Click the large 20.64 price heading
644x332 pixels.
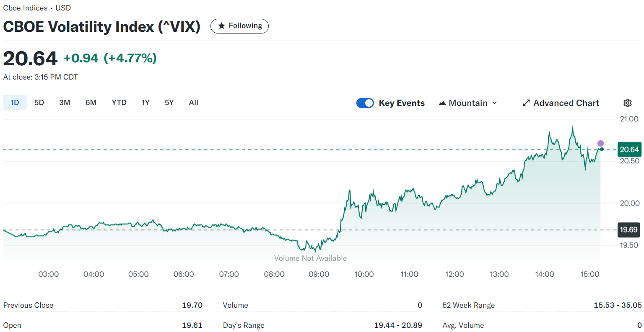[x=30, y=59]
